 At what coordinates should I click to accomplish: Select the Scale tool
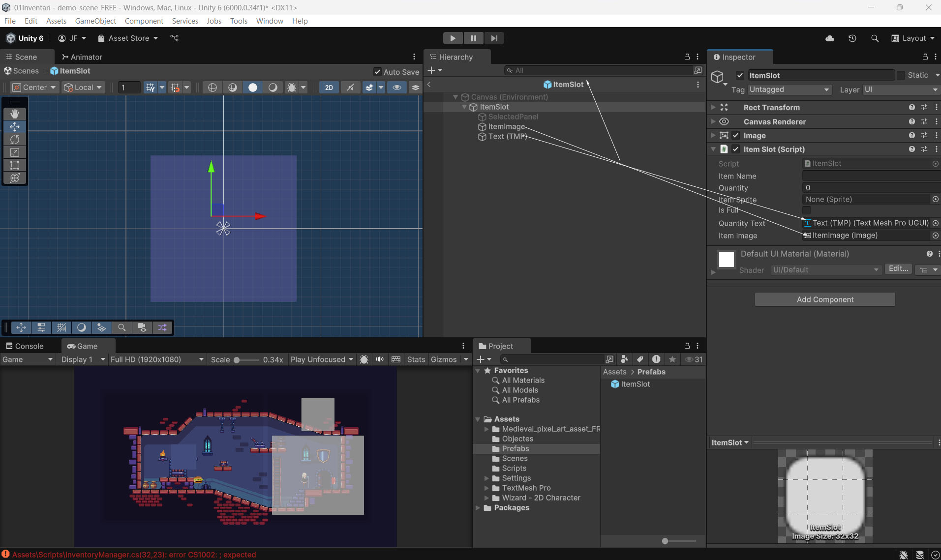15,152
